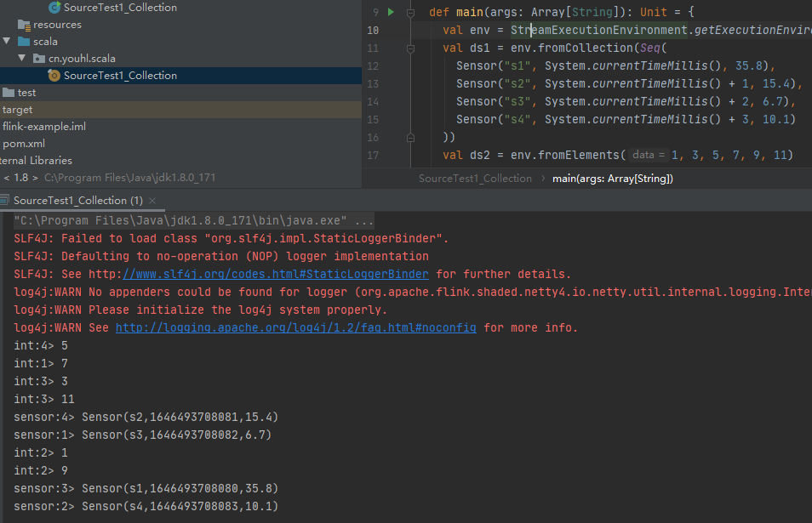The width and height of the screenshot is (812, 523).
Task: Switch to the SourceTest1_Collection (1) run tab
Action: point(78,201)
